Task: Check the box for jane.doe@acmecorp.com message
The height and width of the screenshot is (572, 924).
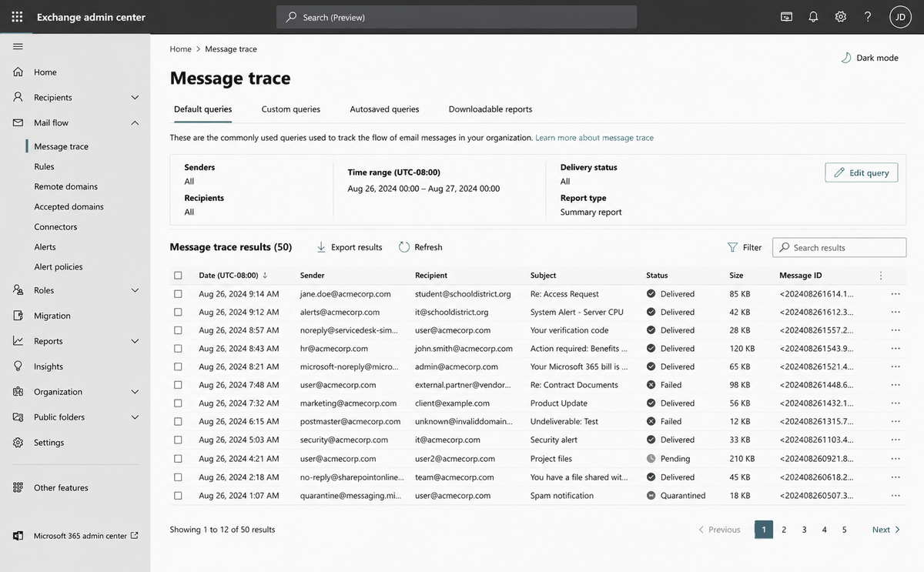Action: pyautogui.click(x=179, y=294)
